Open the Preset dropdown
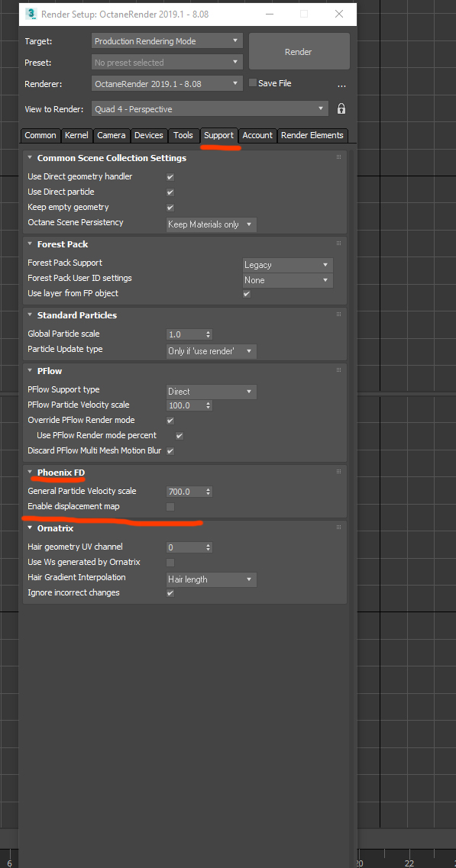Viewport: 456px width, 868px height. (x=167, y=63)
